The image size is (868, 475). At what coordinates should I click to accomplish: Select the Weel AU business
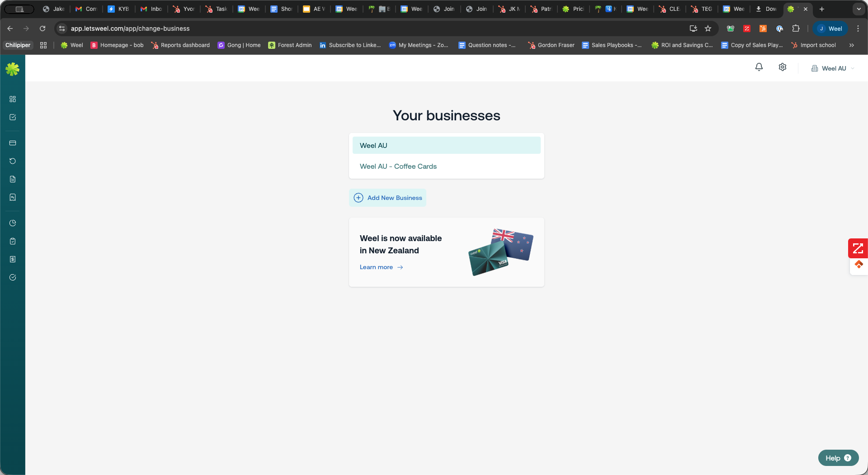tap(446, 145)
